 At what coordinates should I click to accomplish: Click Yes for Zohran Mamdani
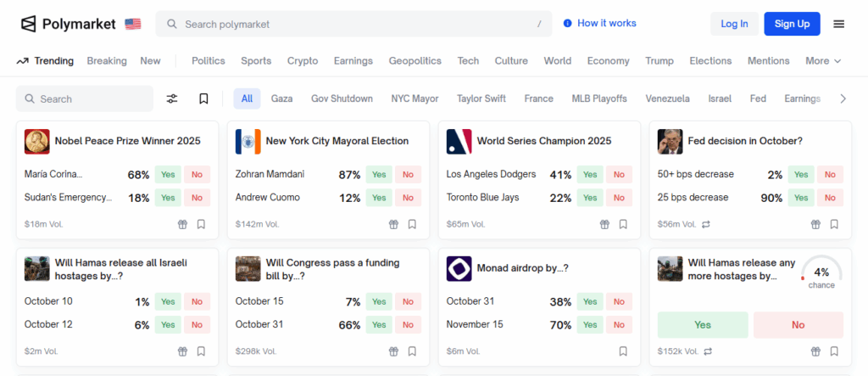click(379, 174)
